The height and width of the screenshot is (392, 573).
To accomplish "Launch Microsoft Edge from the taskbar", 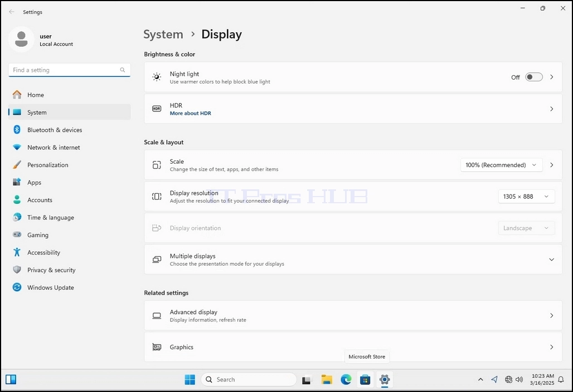I will (x=346, y=380).
